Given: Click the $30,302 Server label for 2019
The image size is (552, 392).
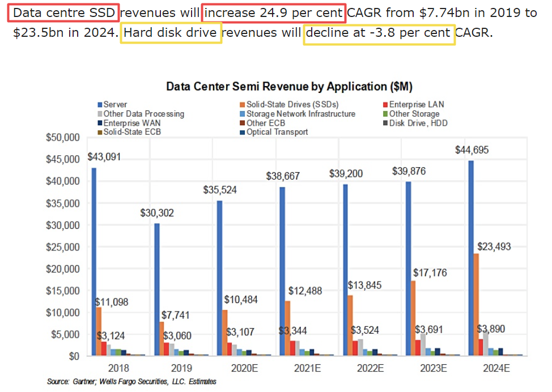Looking at the screenshot, I should 158,213.
